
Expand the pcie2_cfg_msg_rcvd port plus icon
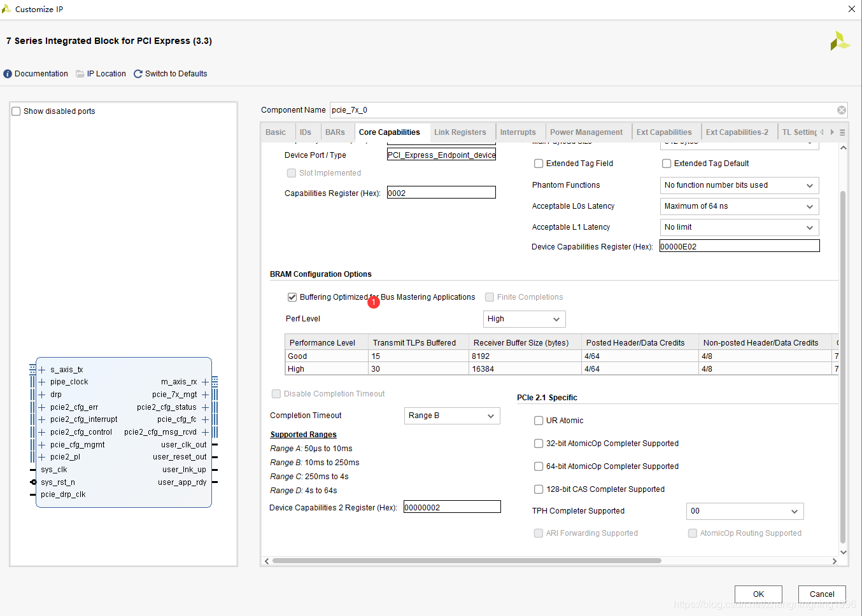pos(205,432)
